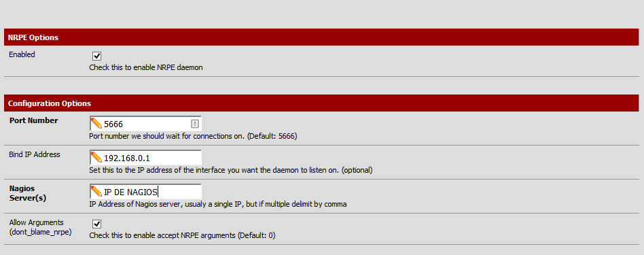Click the autofill contact icon in Port Number field
This screenshot has width=644, height=255.
(195, 123)
